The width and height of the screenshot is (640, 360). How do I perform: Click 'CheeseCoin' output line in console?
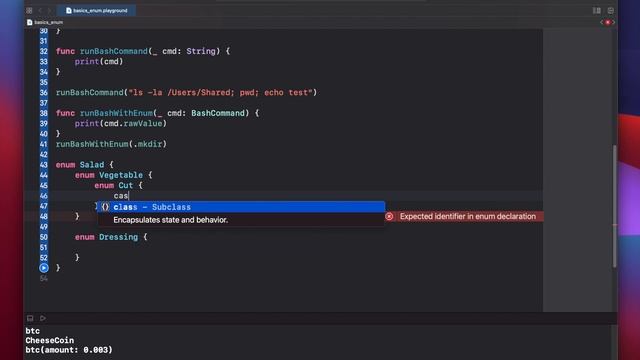coord(50,340)
